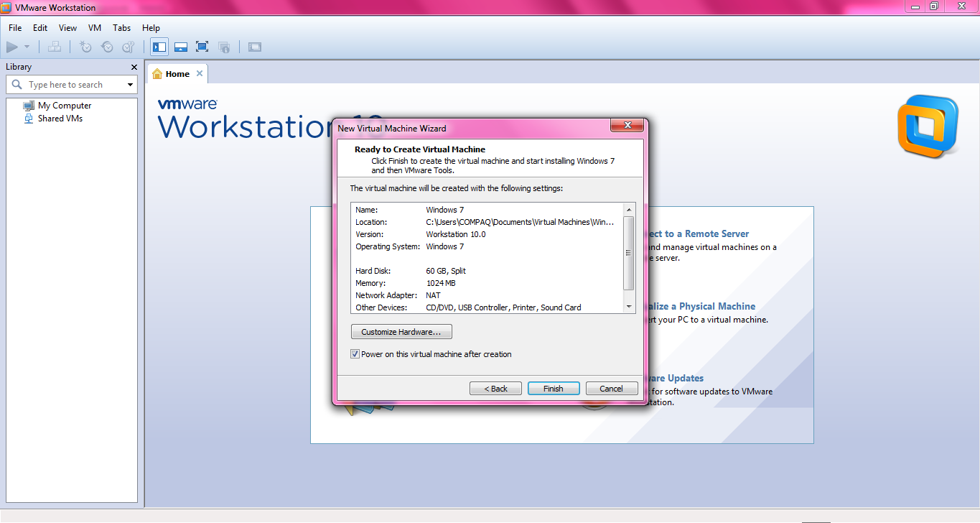
Task: Click the 'NAT' network adapter value
Action: tap(434, 295)
